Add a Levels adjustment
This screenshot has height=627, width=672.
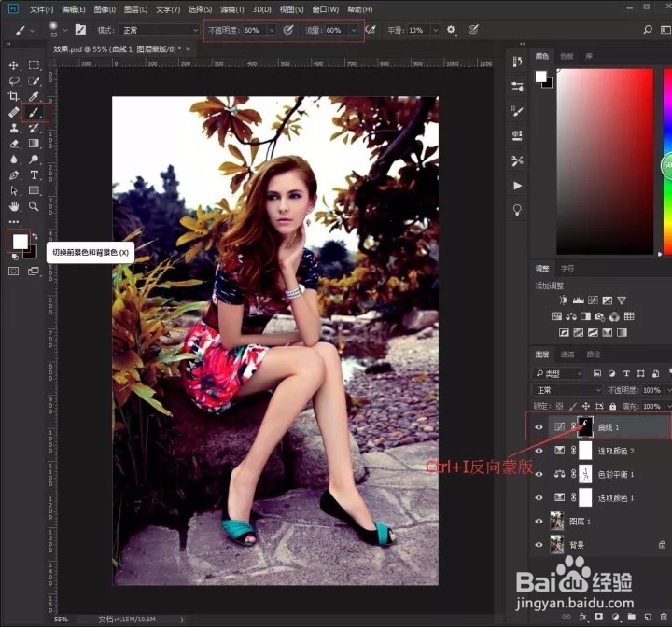point(578,300)
